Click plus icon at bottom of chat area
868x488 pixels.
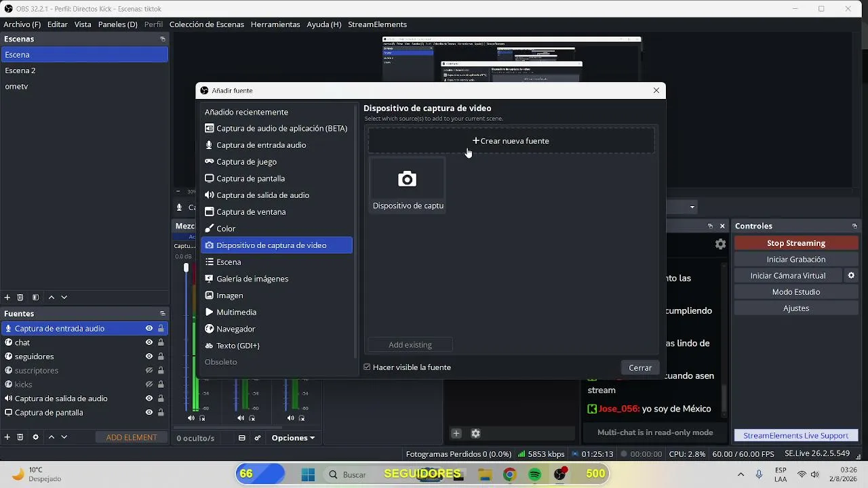click(456, 433)
